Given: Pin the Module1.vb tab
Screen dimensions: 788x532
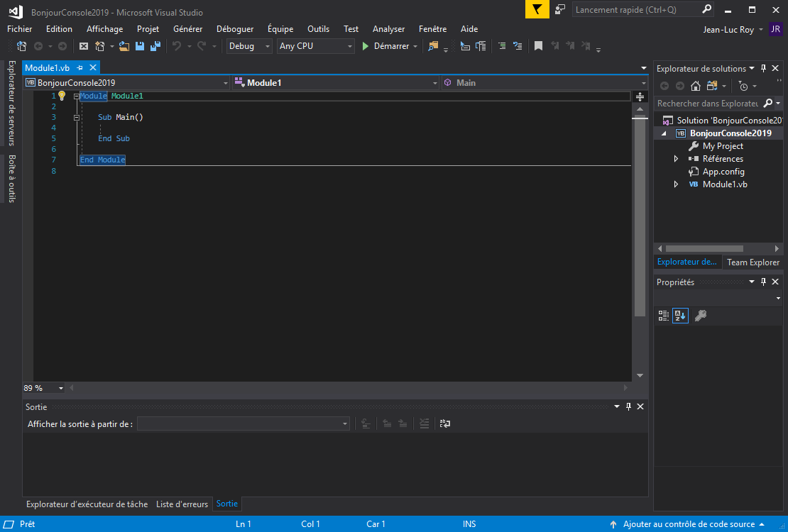Looking at the screenshot, I should pos(80,68).
